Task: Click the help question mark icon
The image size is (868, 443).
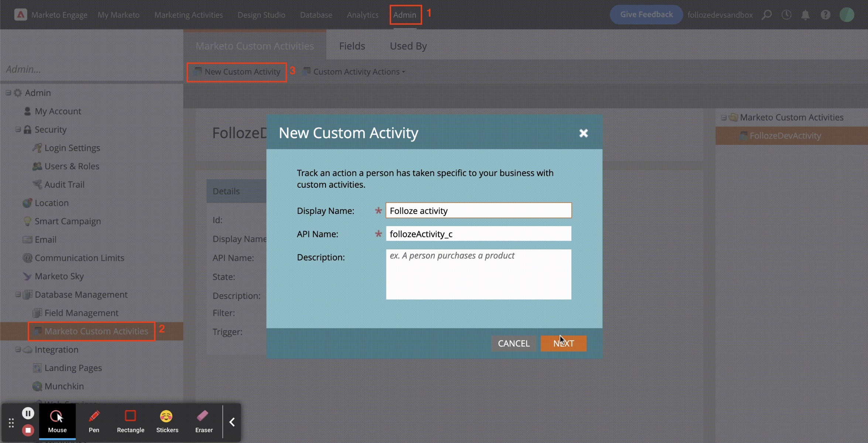Action: click(x=825, y=15)
